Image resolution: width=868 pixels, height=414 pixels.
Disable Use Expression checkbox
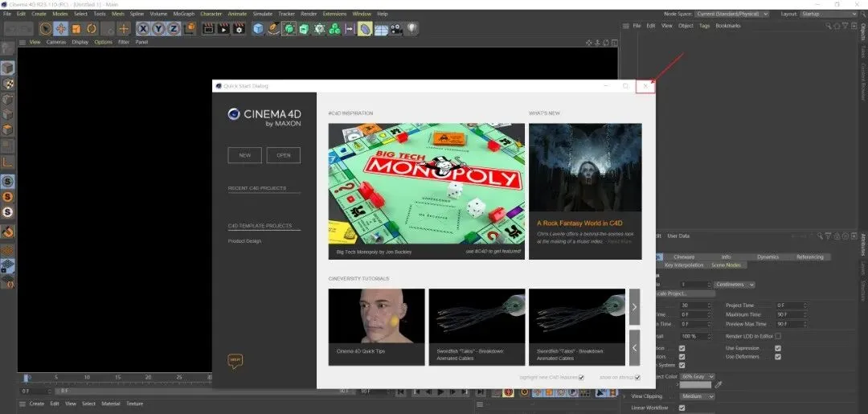[x=778, y=348]
